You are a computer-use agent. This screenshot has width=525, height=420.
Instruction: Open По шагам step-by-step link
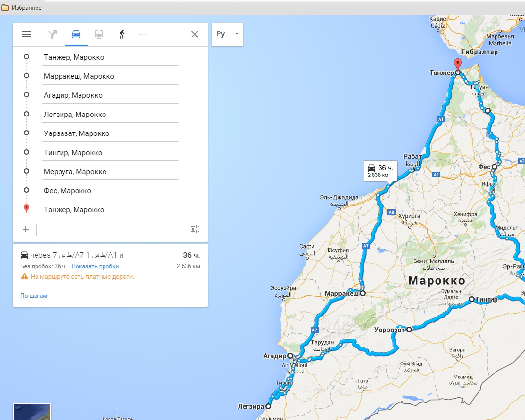point(34,296)
